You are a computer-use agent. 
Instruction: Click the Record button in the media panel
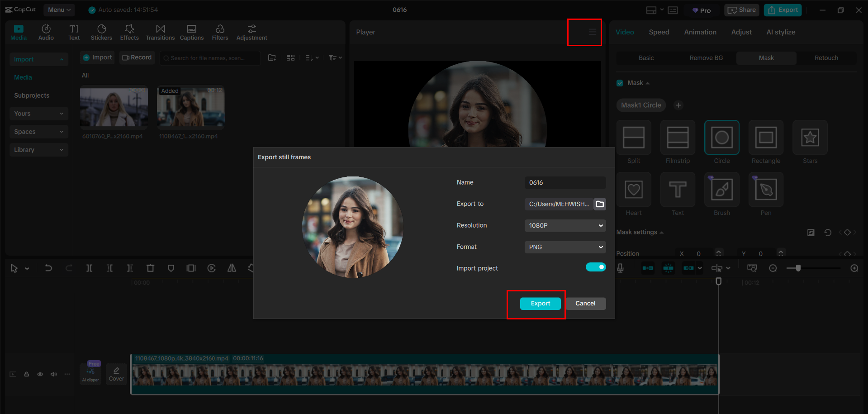click(x=137, y=57)
